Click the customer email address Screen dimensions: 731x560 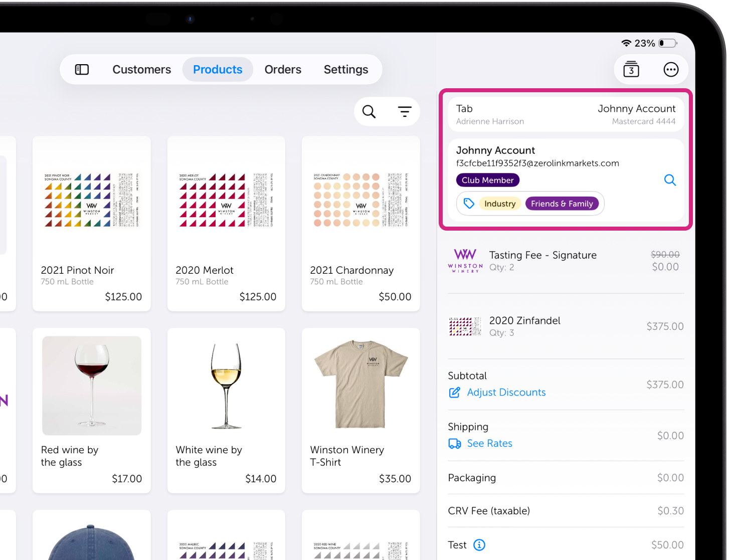point(537,163)
